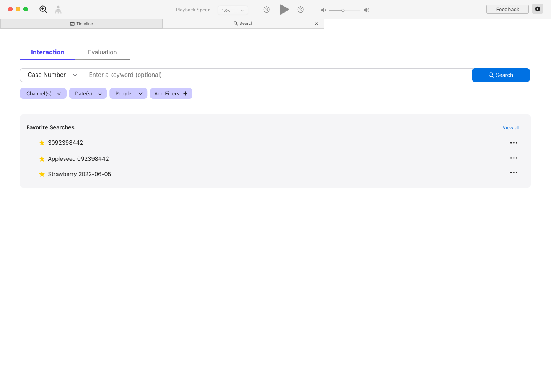
Task: Unfavorite the Strawberry 2022-06-05 search
Action: 42,174
